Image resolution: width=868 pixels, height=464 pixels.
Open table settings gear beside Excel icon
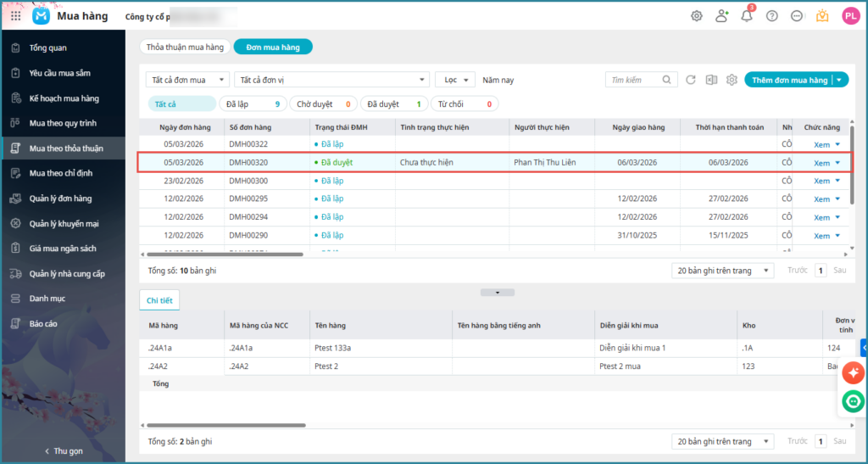point(732,80)
